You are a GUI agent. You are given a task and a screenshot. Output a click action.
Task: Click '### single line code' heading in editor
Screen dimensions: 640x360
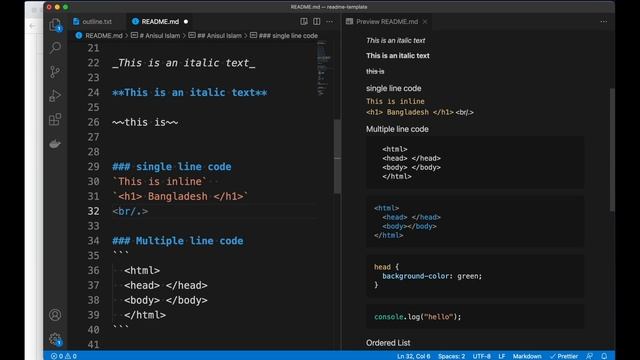pyautogui.click(x=172, y=167)
